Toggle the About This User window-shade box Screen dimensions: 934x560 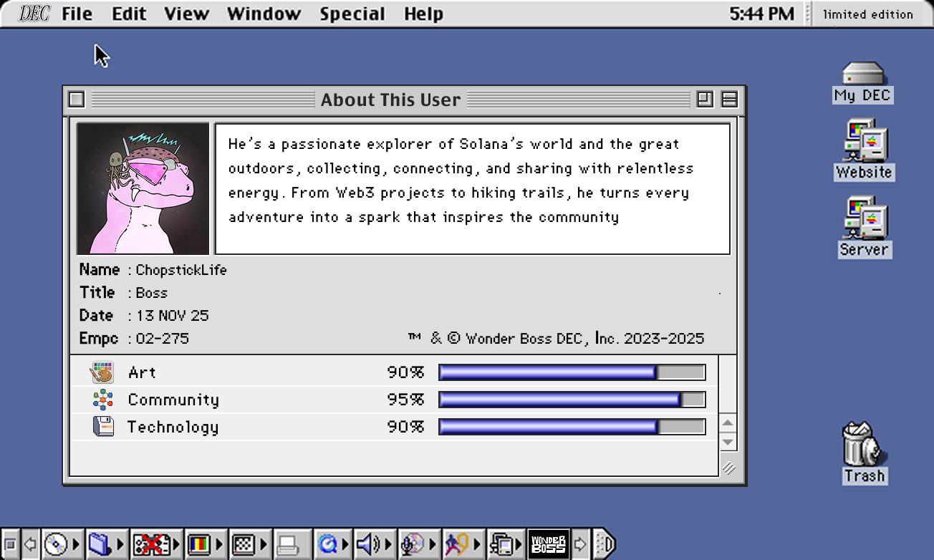pos(729,100)
